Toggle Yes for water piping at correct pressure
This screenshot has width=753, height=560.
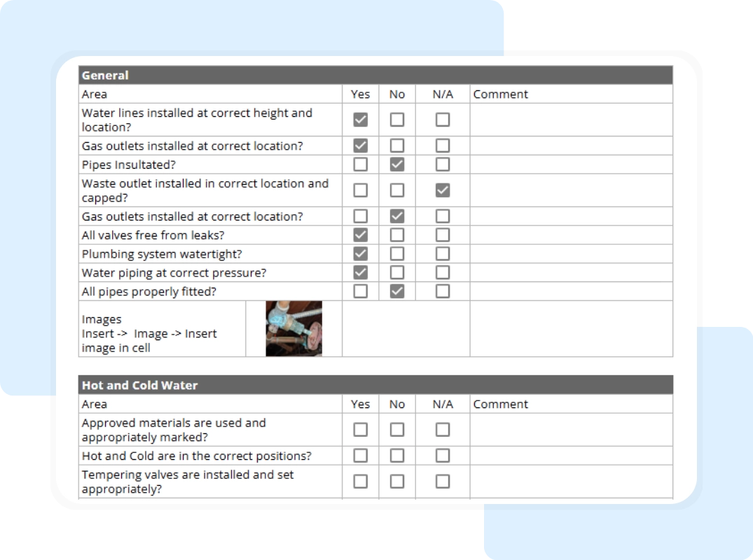pos(360,272)
